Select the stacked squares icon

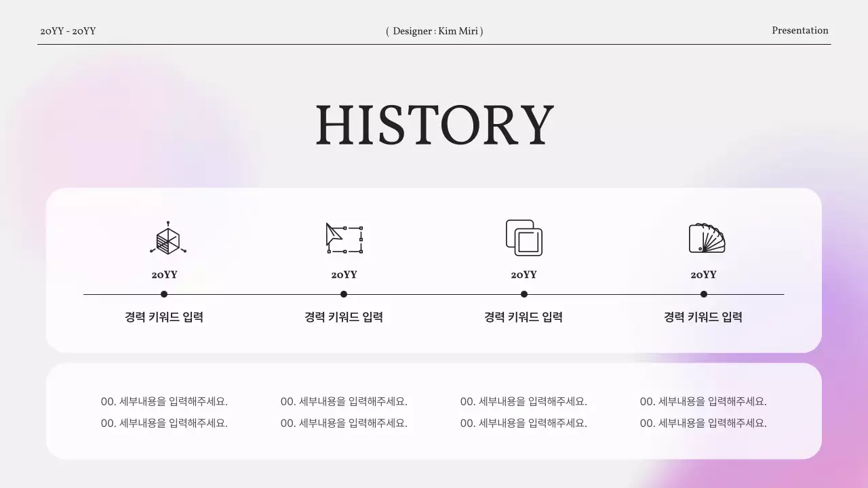coord(524,238)
